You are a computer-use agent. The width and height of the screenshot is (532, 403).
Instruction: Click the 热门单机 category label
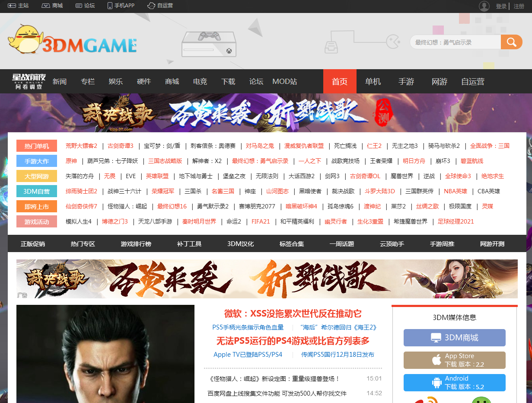(37, 146)
